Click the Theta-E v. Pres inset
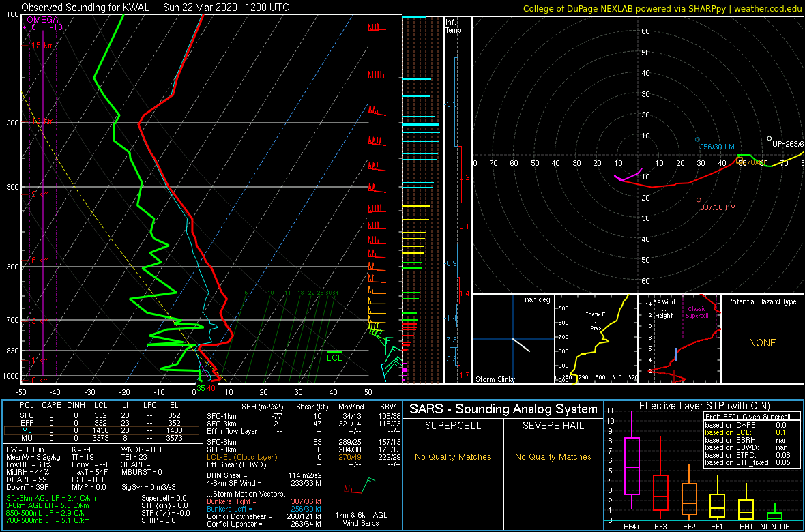Screen dimensions: 805x532 (595, 338)
